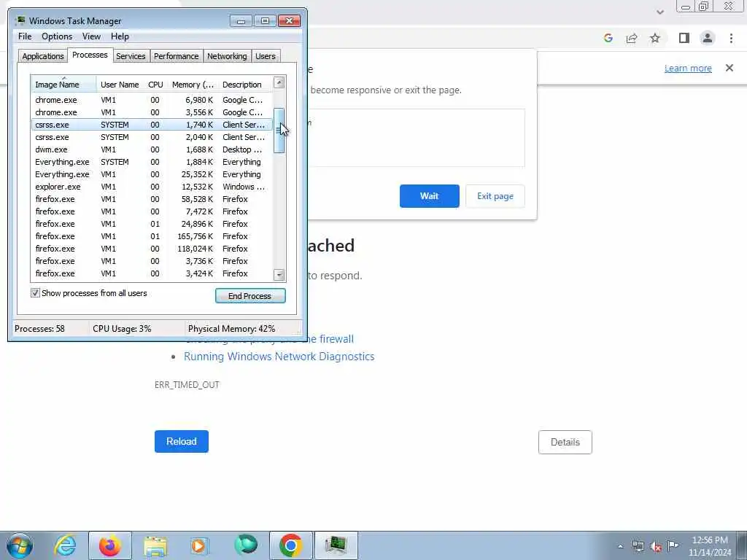The image size is (747, 560).
Task: Follow the Learn more link
Action: point(688,68)
